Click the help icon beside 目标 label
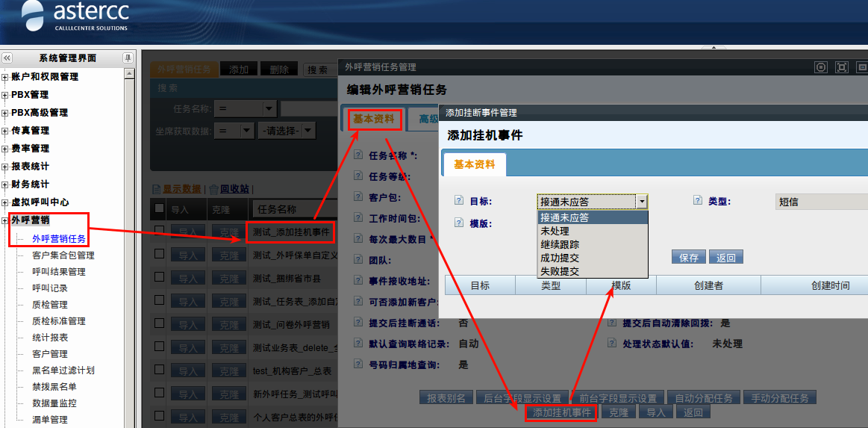 coord(459,201)
